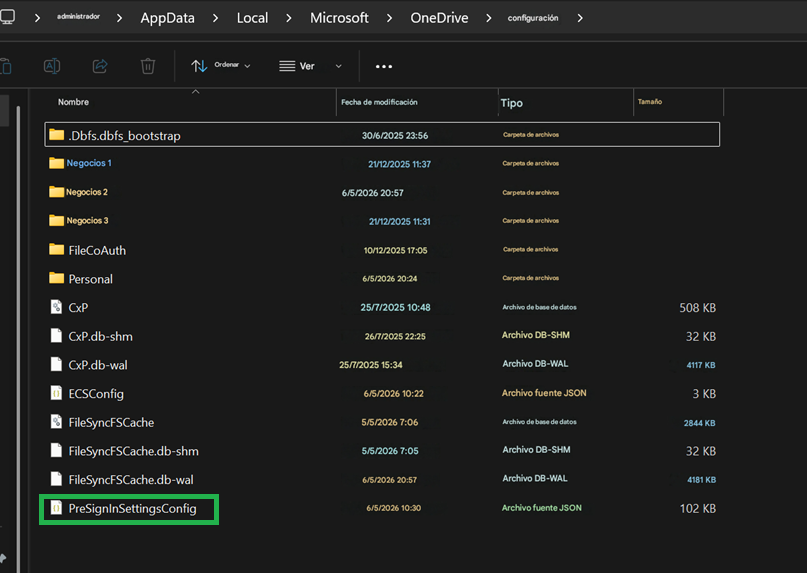807x573 pixels.
Task: Click the This PC monitor icon in breadcrumb
Action: [7, 17]
